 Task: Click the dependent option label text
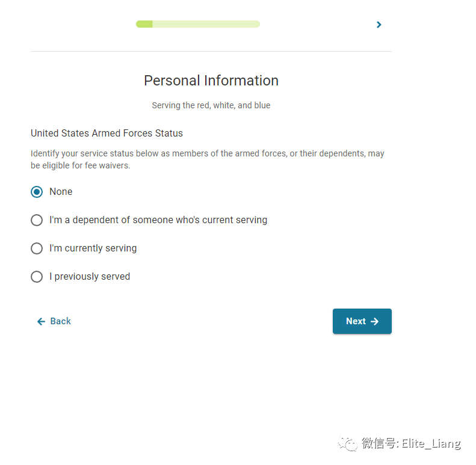click(158, 220)
